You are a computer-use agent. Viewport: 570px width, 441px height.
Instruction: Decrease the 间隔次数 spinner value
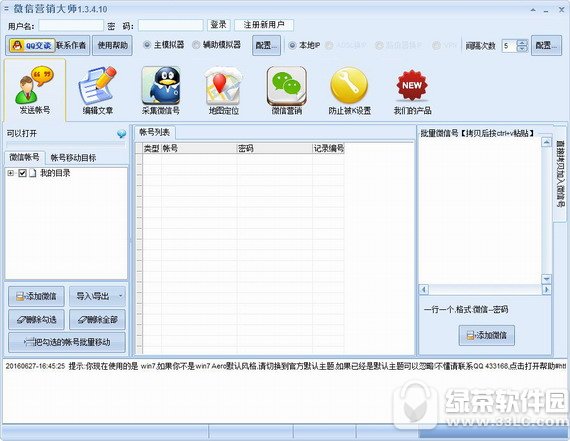522,49
